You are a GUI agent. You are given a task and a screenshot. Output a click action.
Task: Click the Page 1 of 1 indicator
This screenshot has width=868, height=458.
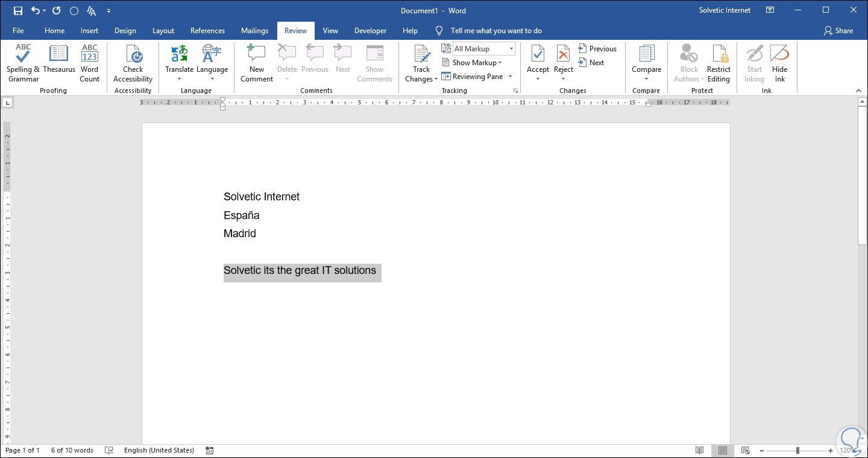(22, 450)
